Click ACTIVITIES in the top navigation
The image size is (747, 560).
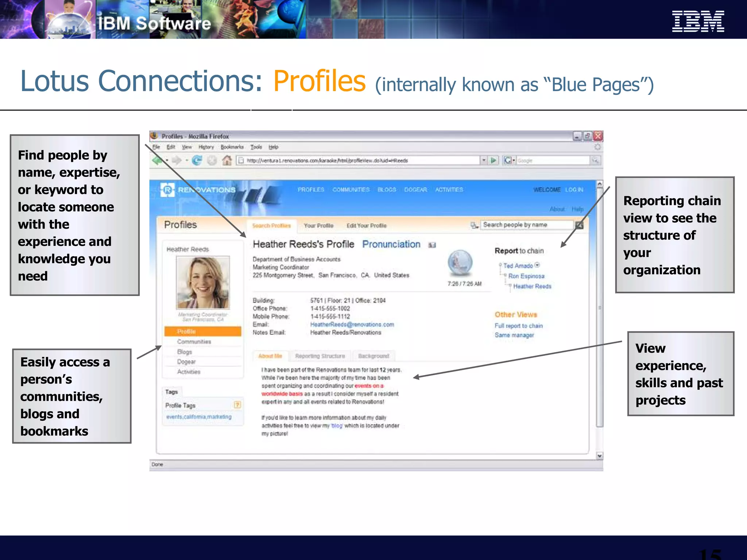pyautogui.click(x=449, y=190)
